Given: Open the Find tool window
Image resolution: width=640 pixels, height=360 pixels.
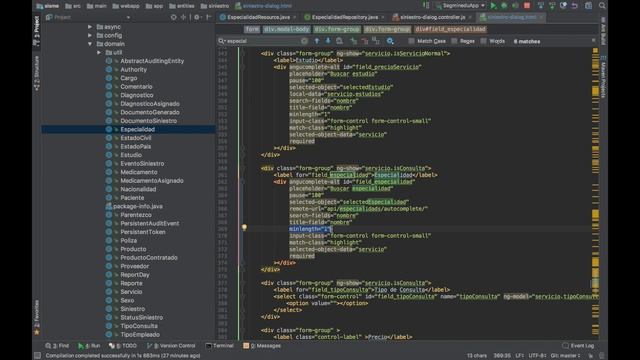Looking at the screenshot, I should tap(57, 346).
